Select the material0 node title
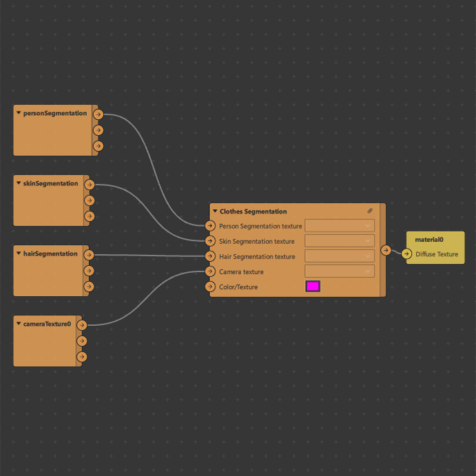476x476 pixels. [x=429, y=240]
